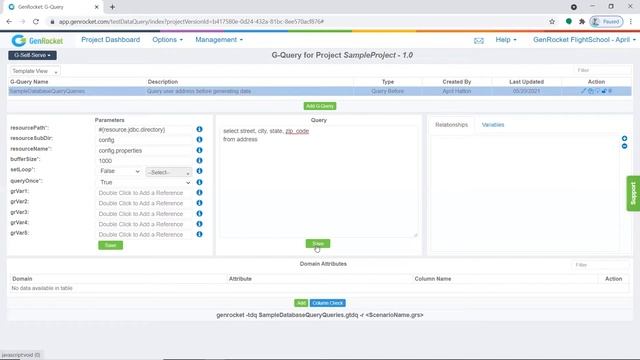Bookmark this page with the star icon
Viewport: 640px width, 360px height.
click(552, 22)
